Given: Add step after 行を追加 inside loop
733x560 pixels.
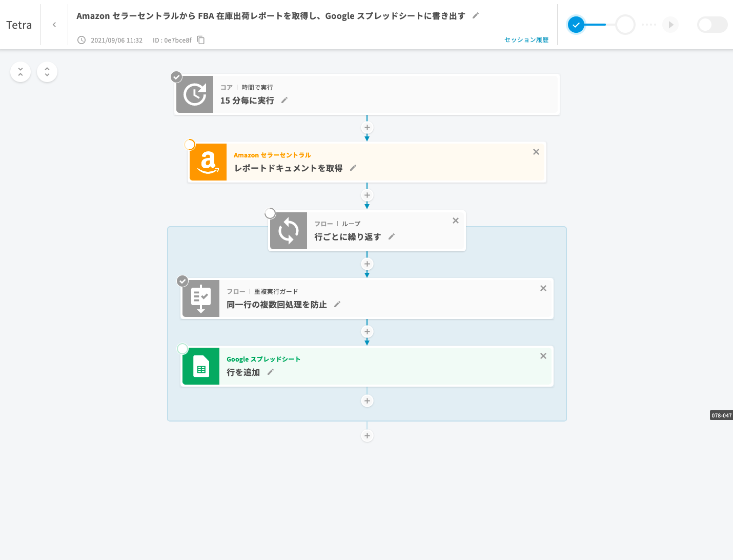Looking at the screenshot, I should click(x=367, y=401).
